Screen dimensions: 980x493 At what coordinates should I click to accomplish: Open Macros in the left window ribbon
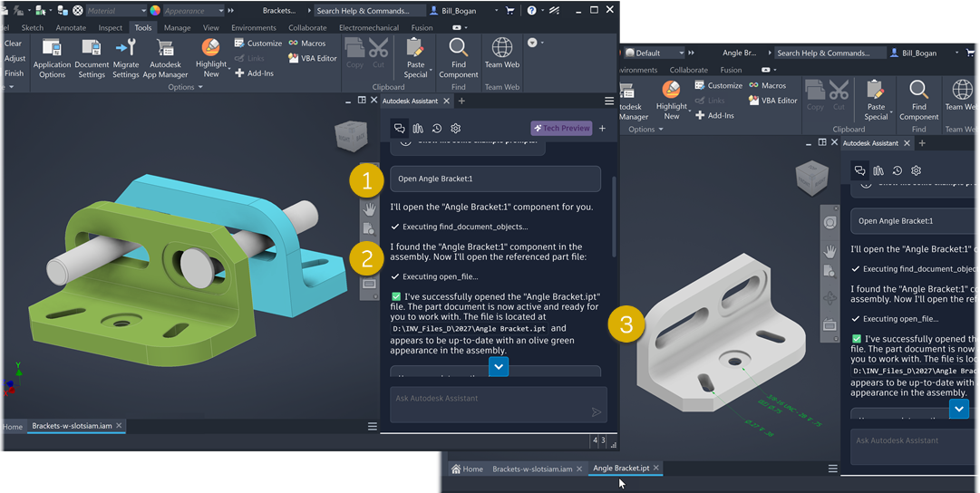click(x=307, y=43)
